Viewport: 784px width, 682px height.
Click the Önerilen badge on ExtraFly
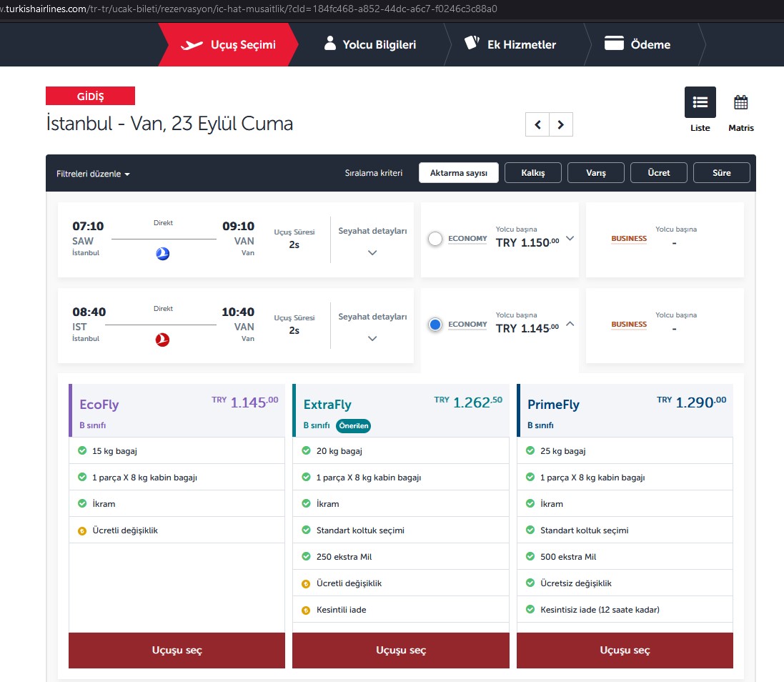pos(353,426)
